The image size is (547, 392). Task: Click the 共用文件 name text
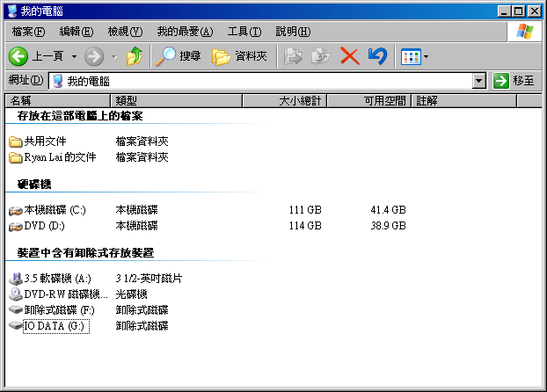point(45,142)
